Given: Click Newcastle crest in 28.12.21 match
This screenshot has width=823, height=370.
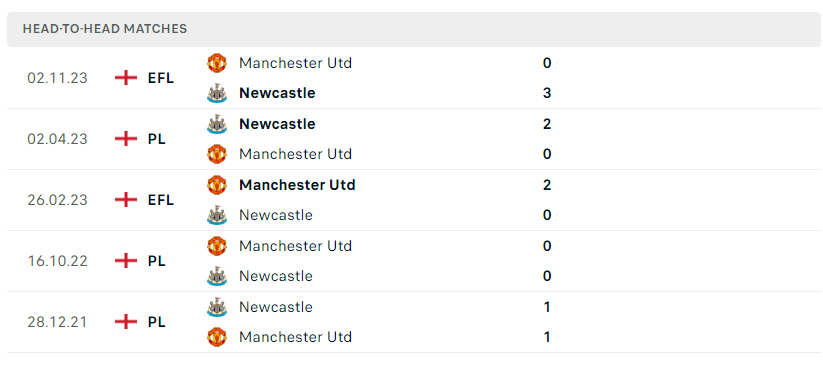Looking at the screenshot, I should 217,306.
